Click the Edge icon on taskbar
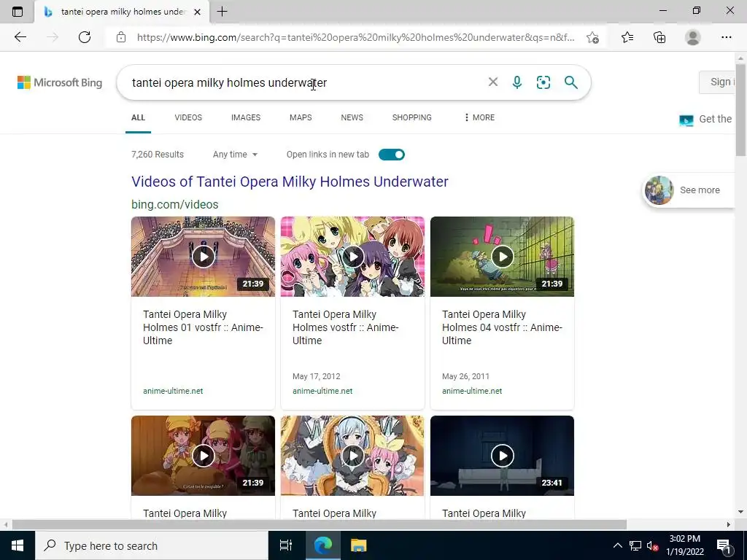This screenshot has height=560, width=747. [x=323, y=545]
